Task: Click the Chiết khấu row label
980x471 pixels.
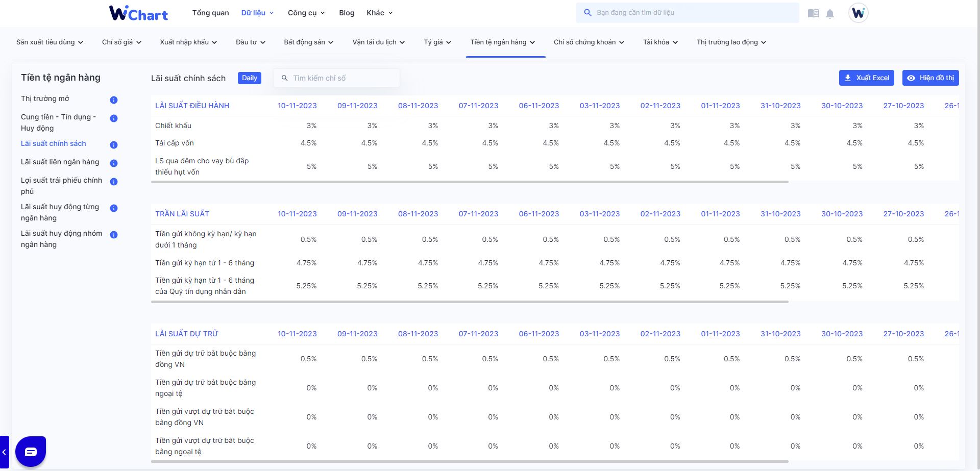Action: (173, 126)
